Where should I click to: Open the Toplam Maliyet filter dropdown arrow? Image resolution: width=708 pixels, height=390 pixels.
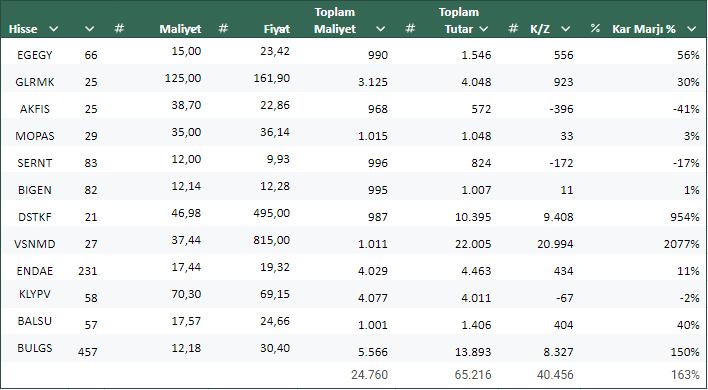381,29
